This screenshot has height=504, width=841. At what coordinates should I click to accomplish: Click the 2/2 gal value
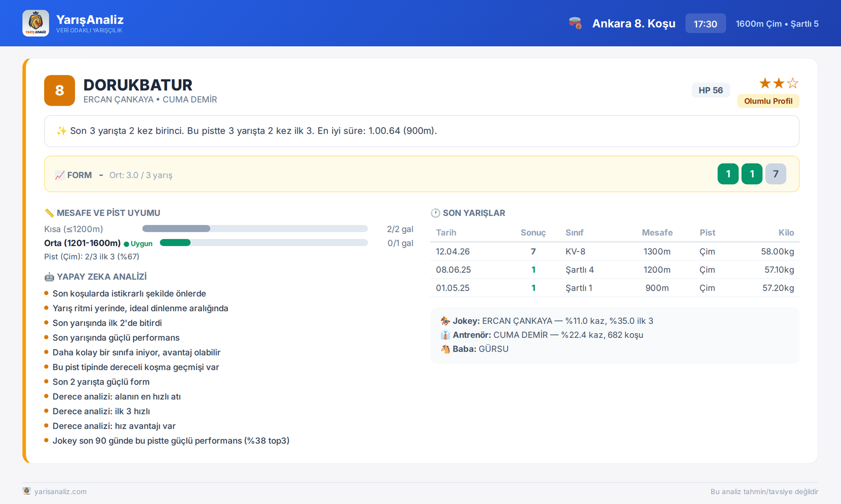[x=400, y=229]
